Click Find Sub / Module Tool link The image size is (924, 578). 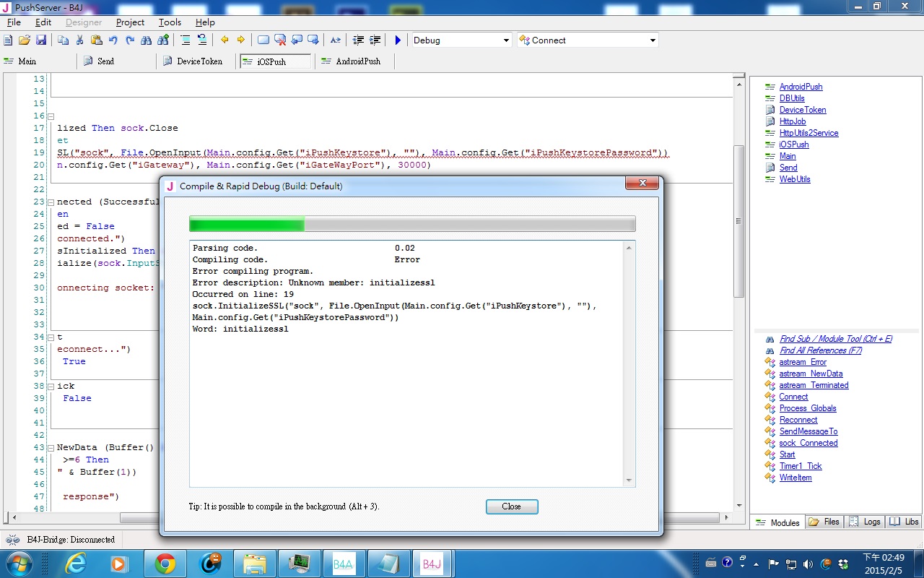click(x=836, y=339)
